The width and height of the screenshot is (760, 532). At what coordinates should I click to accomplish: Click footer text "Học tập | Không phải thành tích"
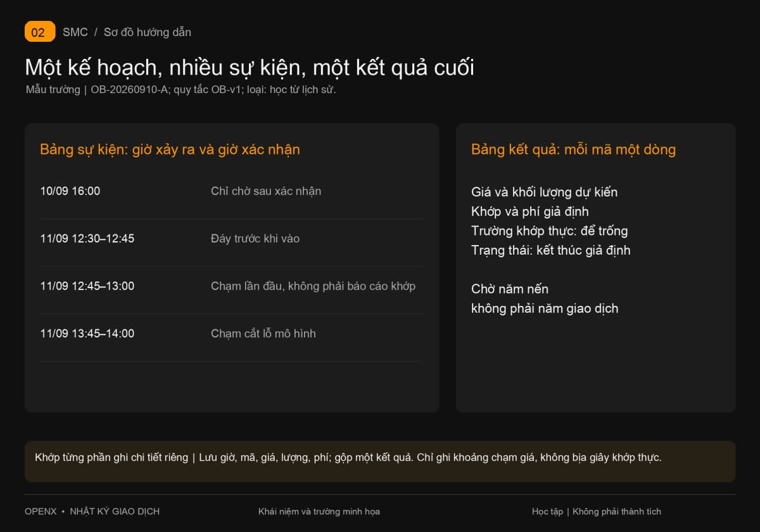pyautogui.click(x=597, y=512)
